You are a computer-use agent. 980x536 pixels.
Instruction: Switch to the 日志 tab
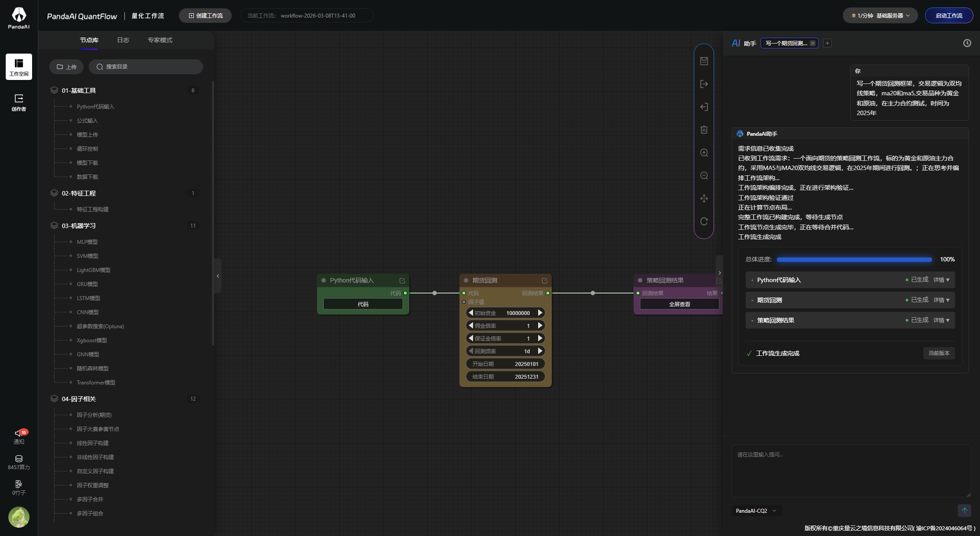[123, 40]
